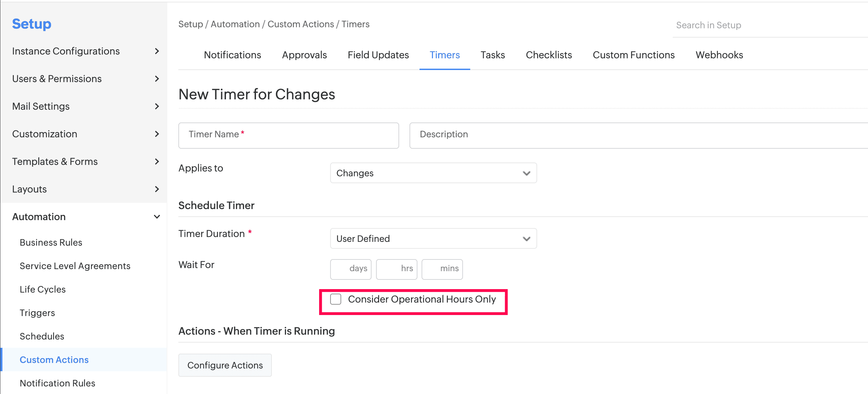This screenshot has height=394, width=868.
Task: Enable Consider Operational Hours Only checkbox
Action: (x=335, y=299)
